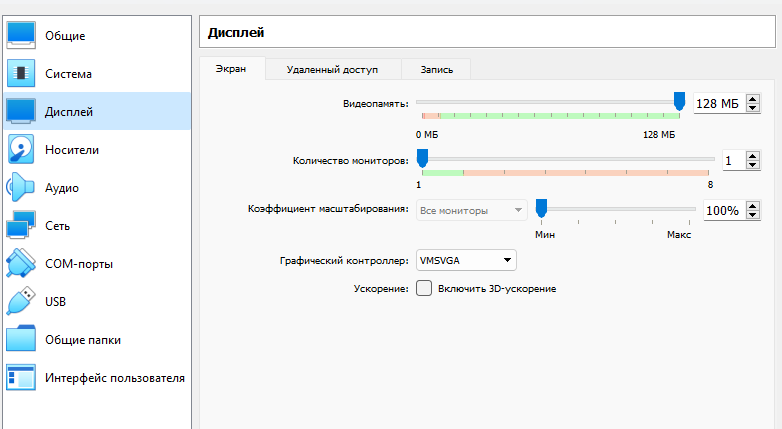Viewport: 782px width, 429px height.
Task: Click the Коэффициент масштабирования slider handle
Action: click(x=541, y=208)
